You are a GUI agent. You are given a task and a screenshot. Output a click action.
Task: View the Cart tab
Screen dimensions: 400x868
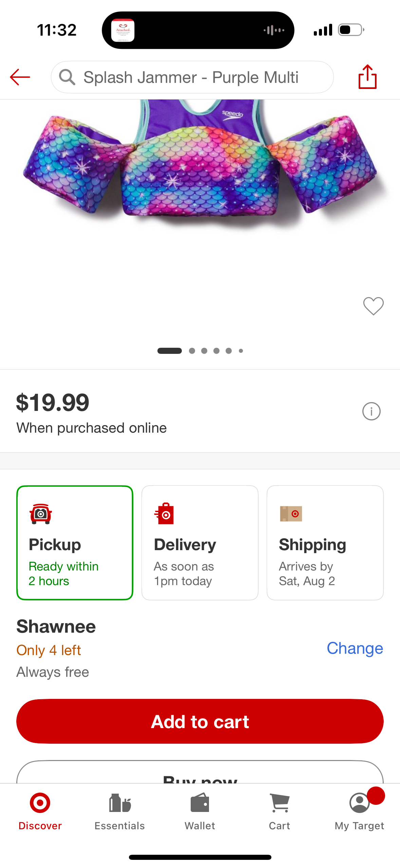(280, 812)
